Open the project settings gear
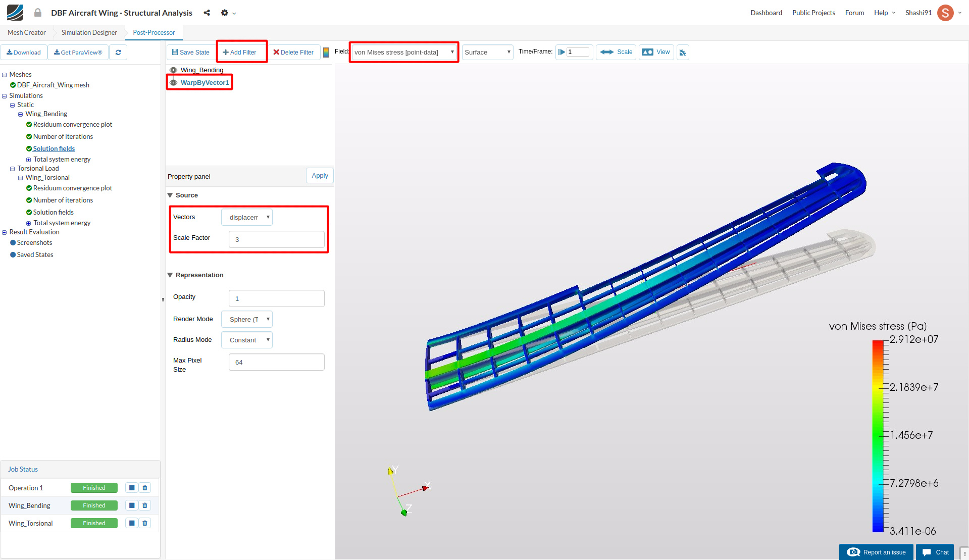 click(x=225, y=13)
